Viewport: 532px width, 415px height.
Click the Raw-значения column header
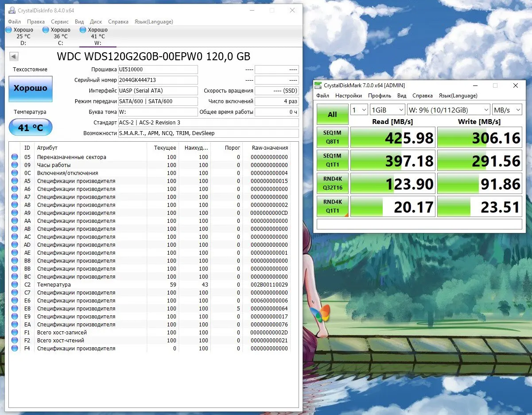pos(270,147)
